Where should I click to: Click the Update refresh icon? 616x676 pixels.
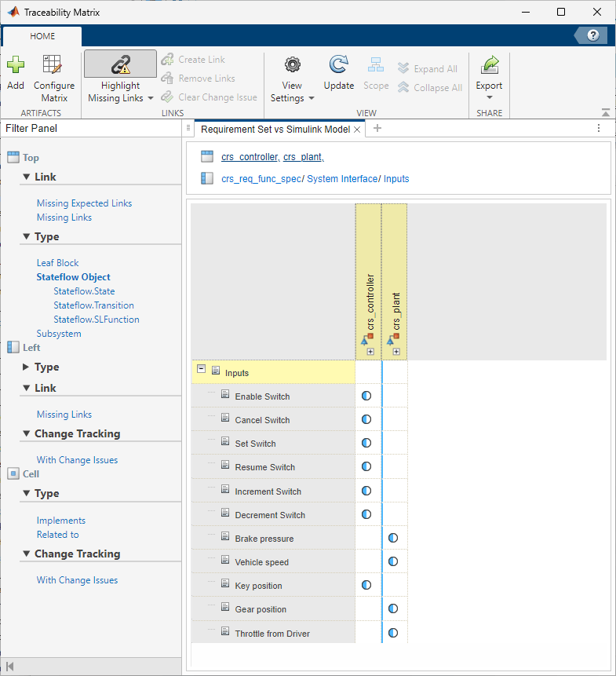point(338,64)
